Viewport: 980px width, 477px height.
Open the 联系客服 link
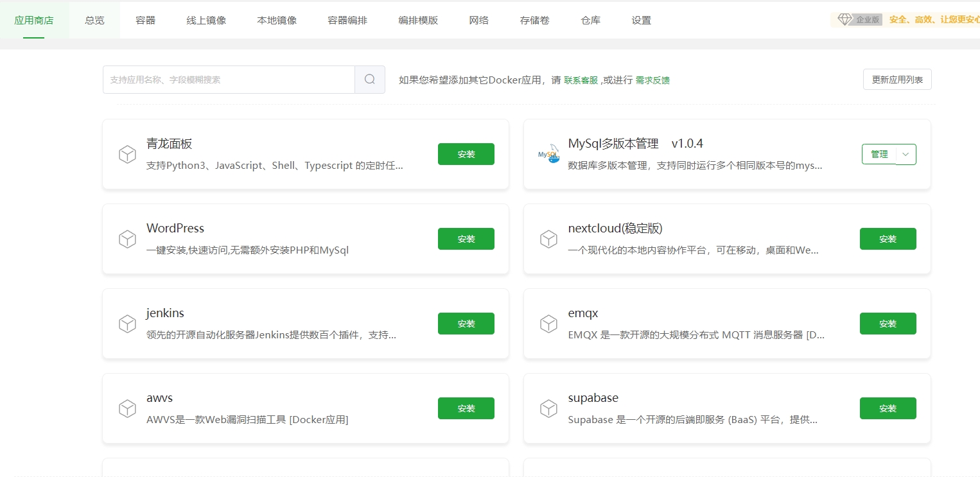581,80
